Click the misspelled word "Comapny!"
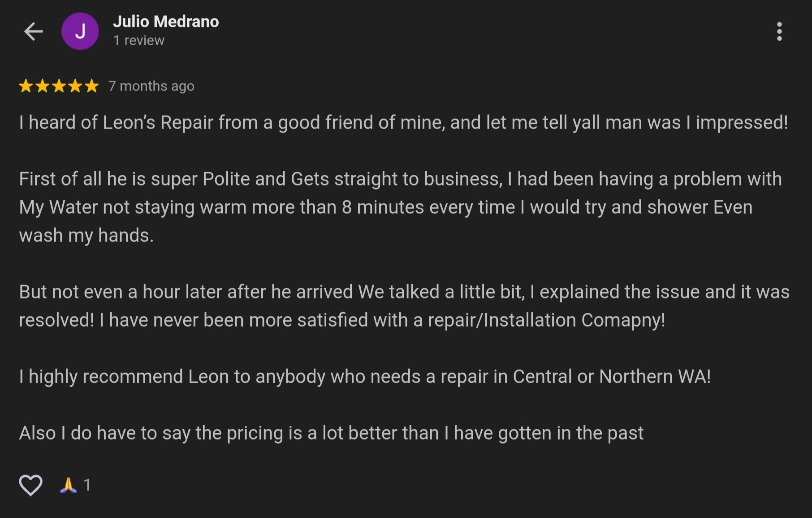 coord(623,320)
